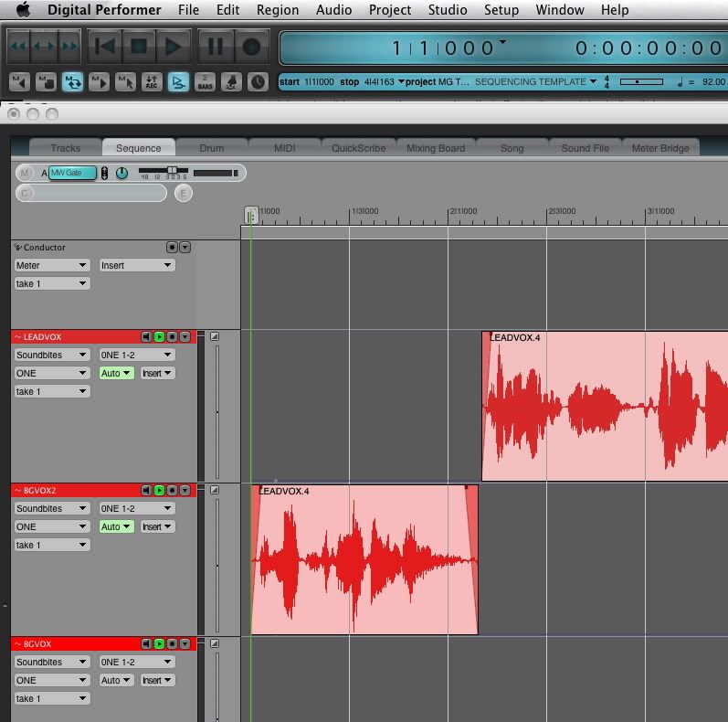This screenshot has height=722, width=728.
Task: Open the LEADVOX green Auto automation dropdown
Action: click(116, 373)
